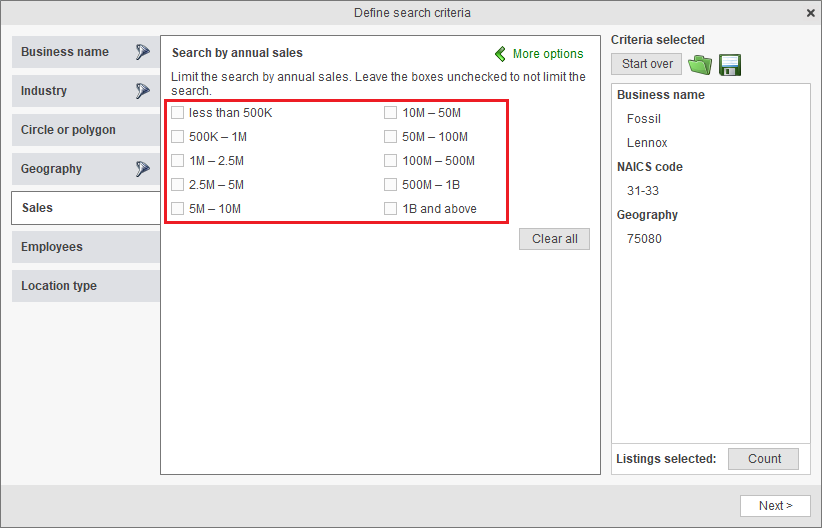Switch to the Employees tab
This screenshot has height=528, width=822.
(x=86, y=247)
